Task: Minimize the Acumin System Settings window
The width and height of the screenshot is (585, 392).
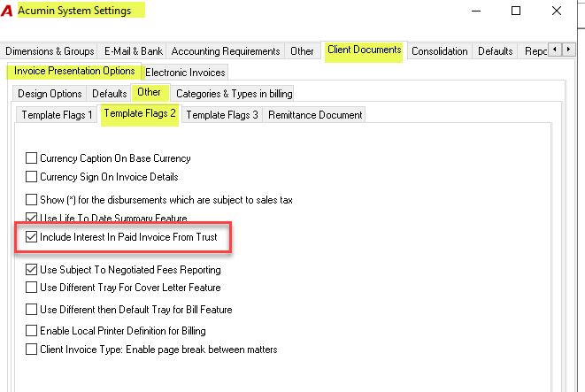Action: point(476,11)
